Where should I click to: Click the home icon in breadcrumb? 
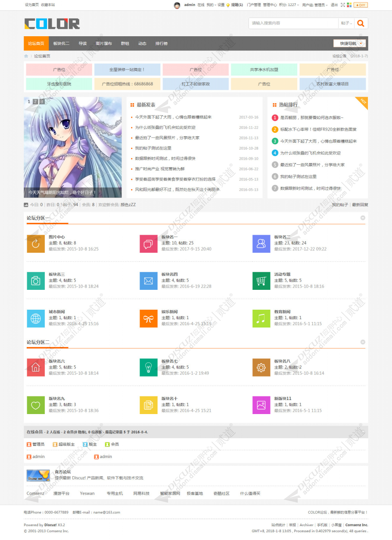click(x=26, y=56)
